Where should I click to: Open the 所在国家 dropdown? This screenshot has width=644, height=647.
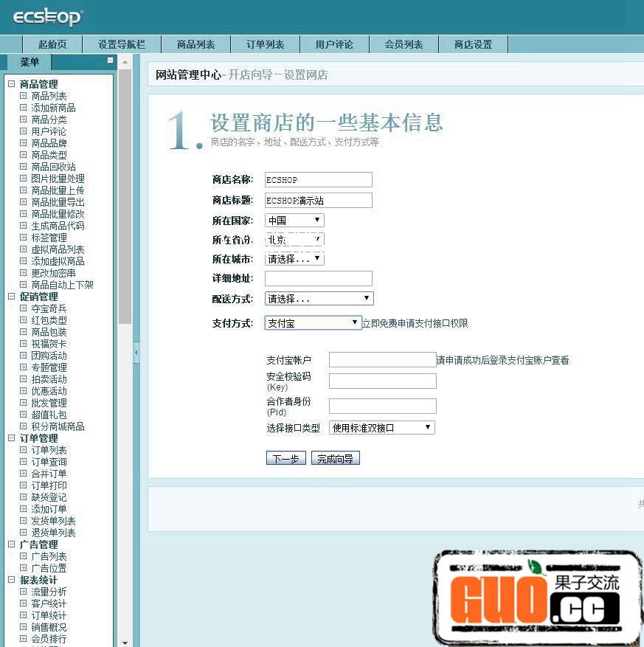coord(294,220)
